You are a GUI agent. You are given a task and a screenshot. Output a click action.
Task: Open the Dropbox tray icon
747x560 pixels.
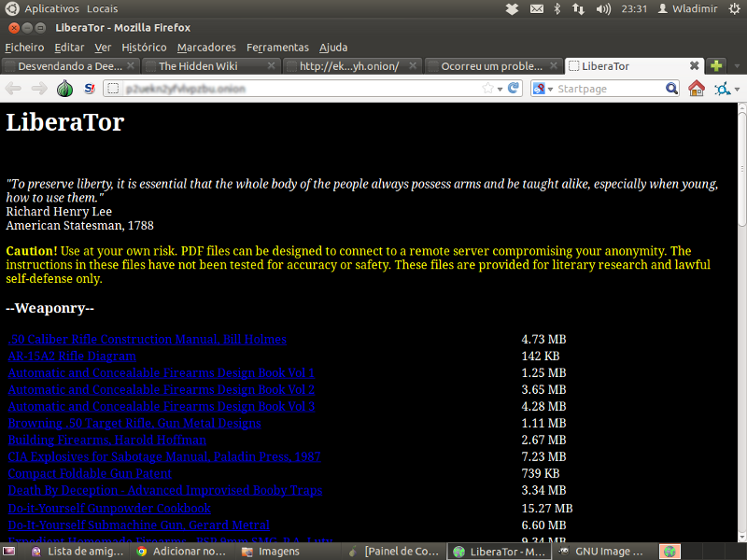[512, 8]
